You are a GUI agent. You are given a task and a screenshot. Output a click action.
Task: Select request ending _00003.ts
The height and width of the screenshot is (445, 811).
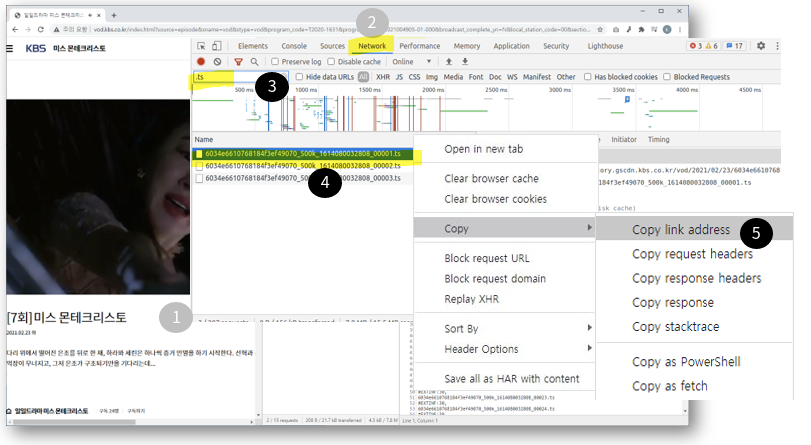click(303, 178)
